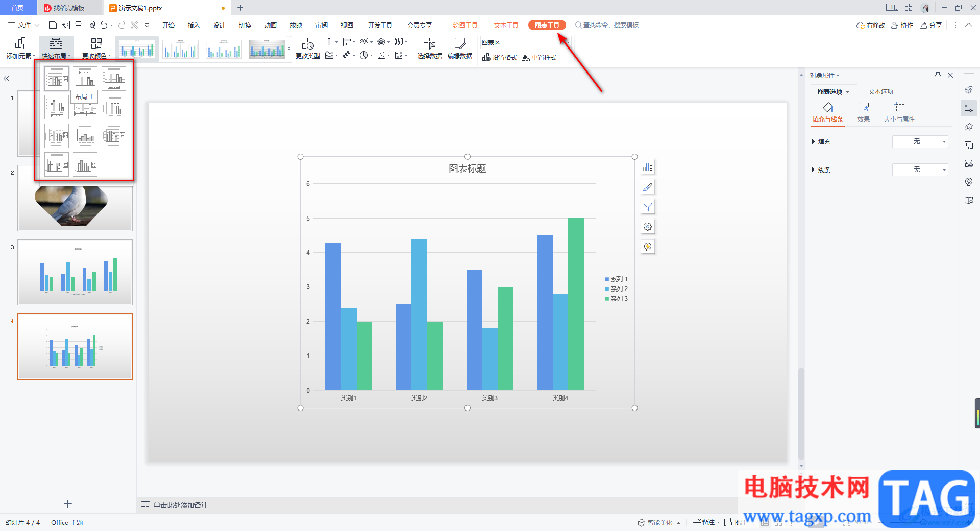Viewport: 980px width, 531px height.
Task: Open the 文件 (File) menu
Action: pos(24,25)
